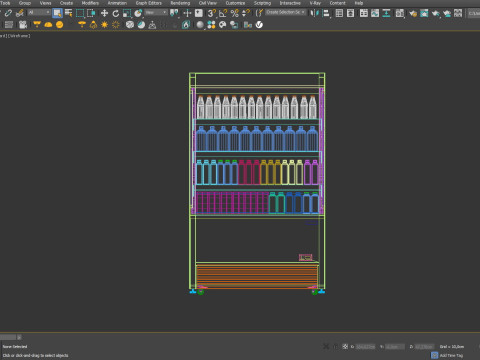This screenshot has height=360, width=480.
Task: Click Render in the Cloud teapot icon
Action: tap(447, 13)
